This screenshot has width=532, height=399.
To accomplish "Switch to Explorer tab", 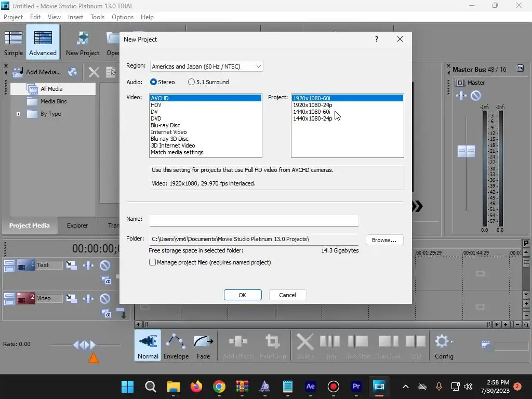I will tap(77, 225).
